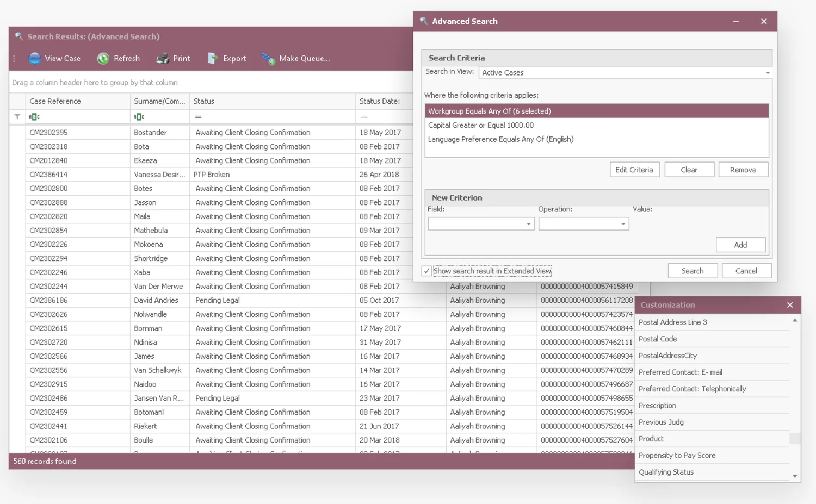This screenshot has height=504, width=816.
Task: Select the Workgroup Equals Any Of criterion
Action: (597, 111)
